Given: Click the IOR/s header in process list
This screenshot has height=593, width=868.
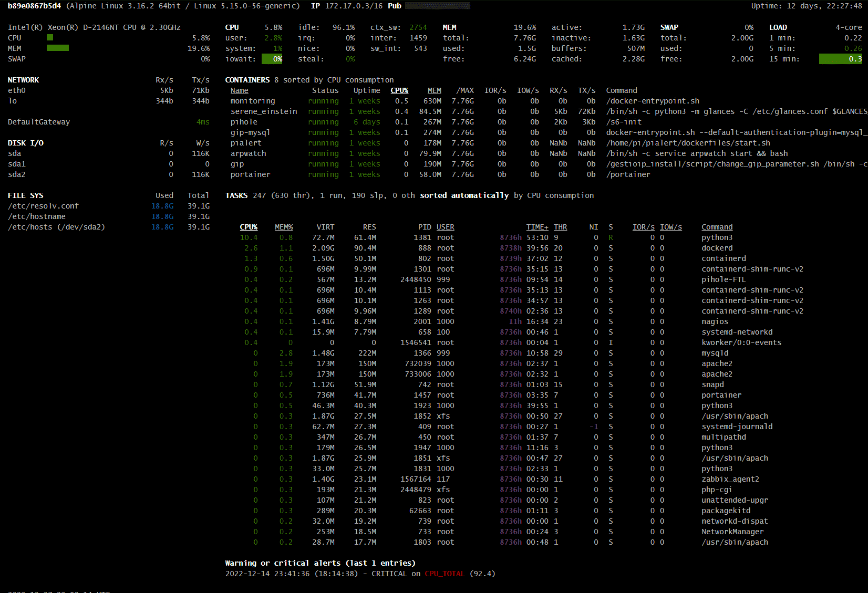Looking at the screenshot, I should point(643,227).
